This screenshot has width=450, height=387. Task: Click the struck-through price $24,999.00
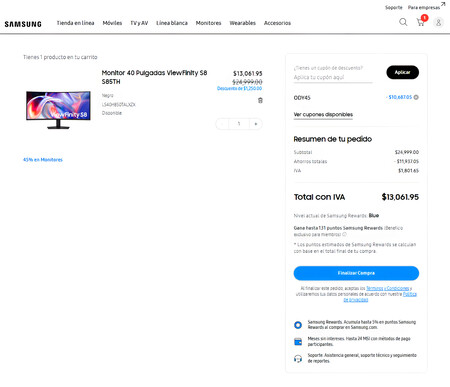point(247,82)
